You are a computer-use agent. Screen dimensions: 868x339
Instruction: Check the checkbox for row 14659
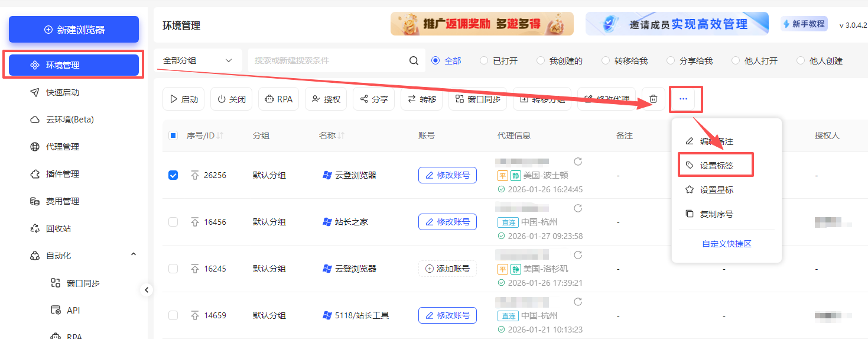point(173,315)
